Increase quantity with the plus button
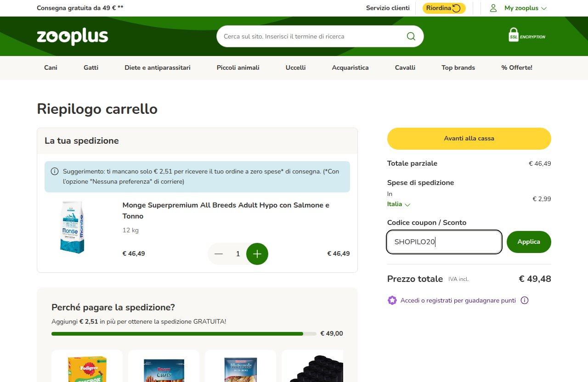This screenshot has height=382, width=588. pyautogui.click(x=257, y=254)
